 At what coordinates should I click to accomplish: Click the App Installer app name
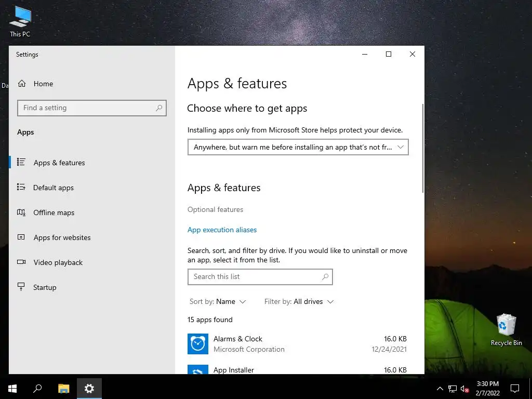coord(233,370)
